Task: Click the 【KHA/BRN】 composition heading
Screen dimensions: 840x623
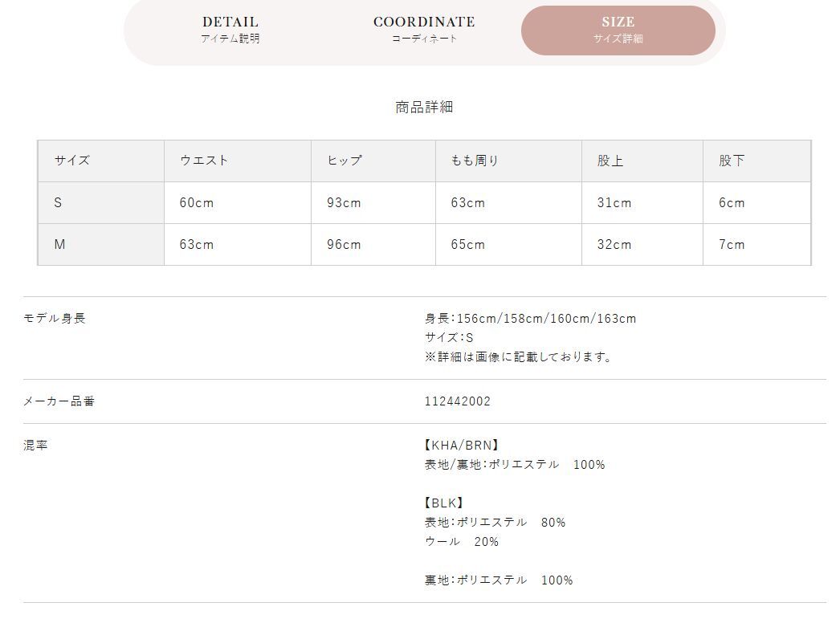Action: pyautogui.click(x=462, y=445)
